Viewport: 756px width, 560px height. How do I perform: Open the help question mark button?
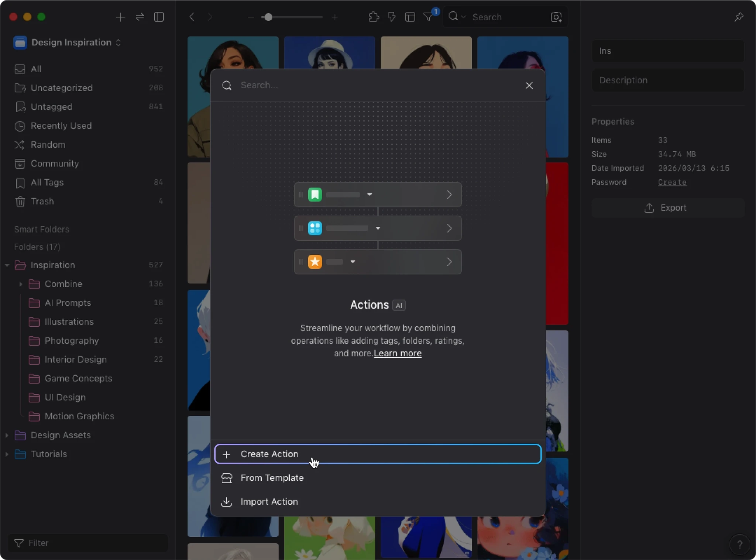(739, 544)
